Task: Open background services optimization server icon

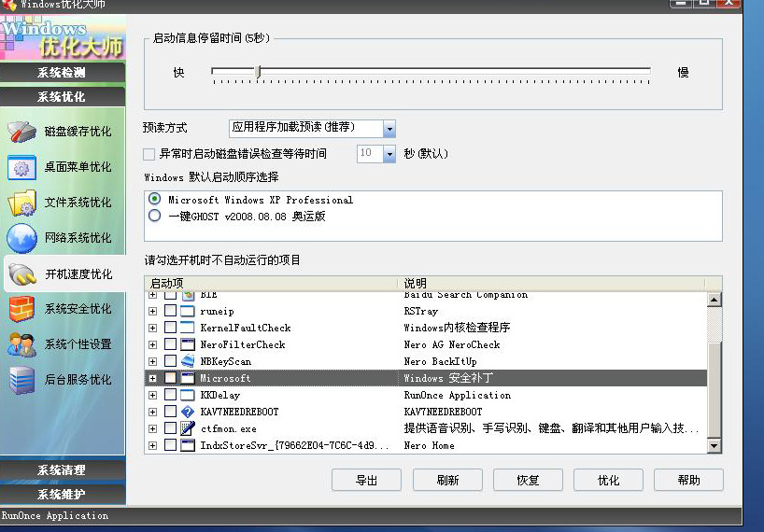Action: coord(21,380)
